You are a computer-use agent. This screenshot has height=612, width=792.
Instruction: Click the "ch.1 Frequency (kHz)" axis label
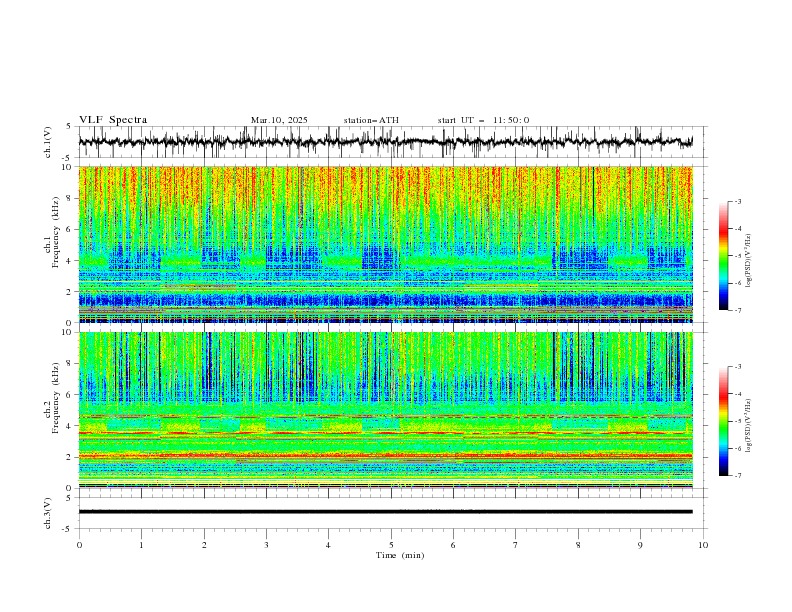tap(52, 230)
